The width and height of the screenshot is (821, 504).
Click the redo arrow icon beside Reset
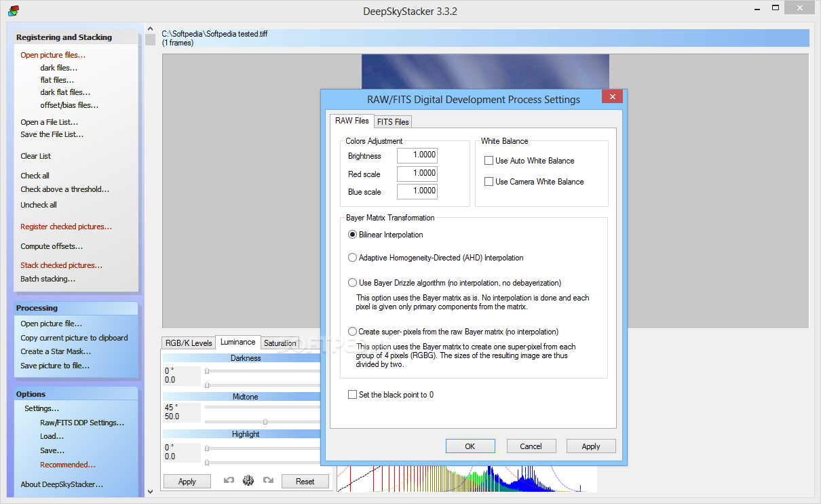(268, 481)
